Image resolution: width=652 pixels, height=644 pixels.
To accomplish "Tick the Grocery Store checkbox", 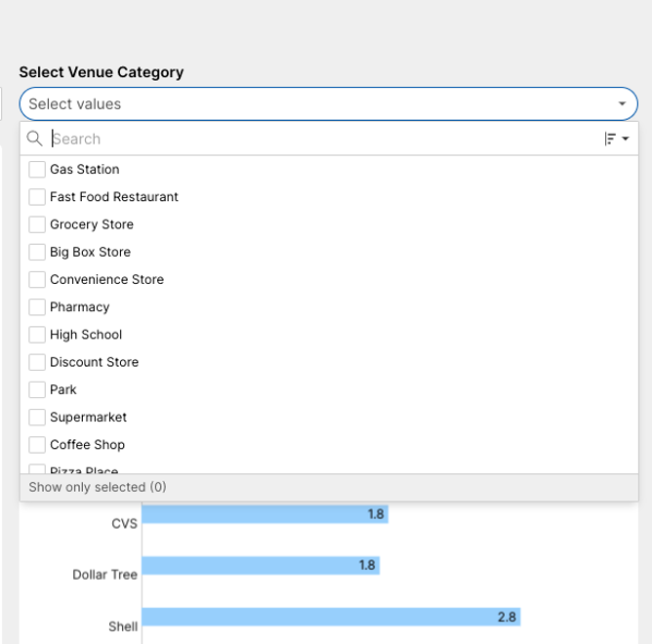I will (x=37, y=224).
